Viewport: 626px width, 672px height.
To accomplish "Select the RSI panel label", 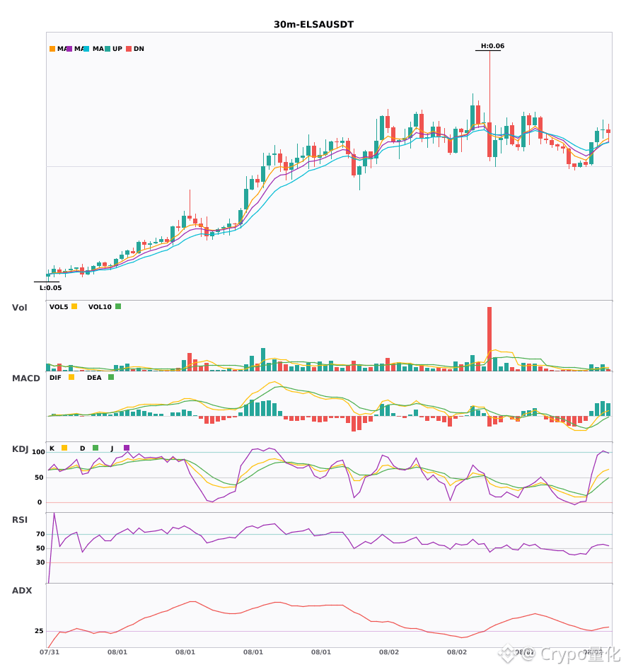I will (x=20, y=520).
